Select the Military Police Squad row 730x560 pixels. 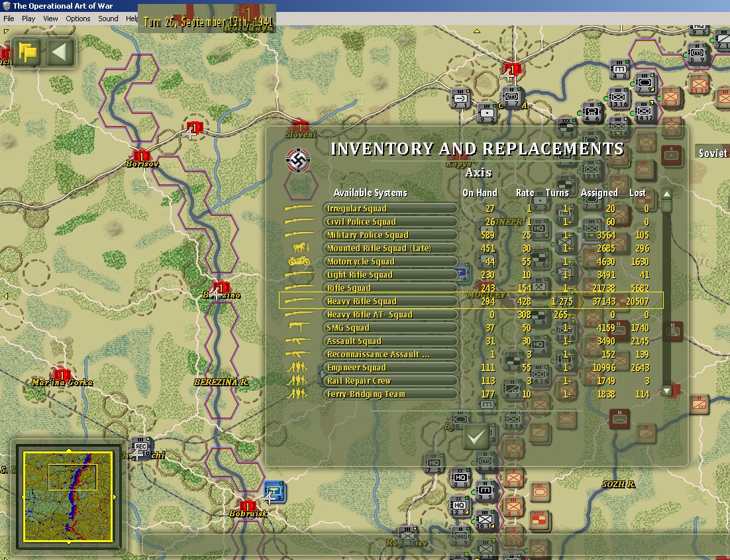tap(470, 235)
